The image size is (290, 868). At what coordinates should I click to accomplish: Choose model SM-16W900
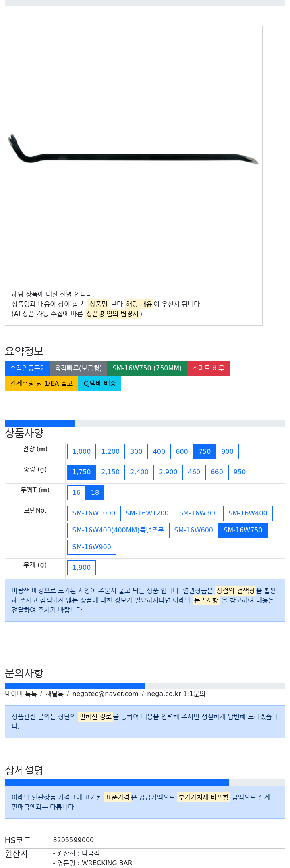(91, 547)
